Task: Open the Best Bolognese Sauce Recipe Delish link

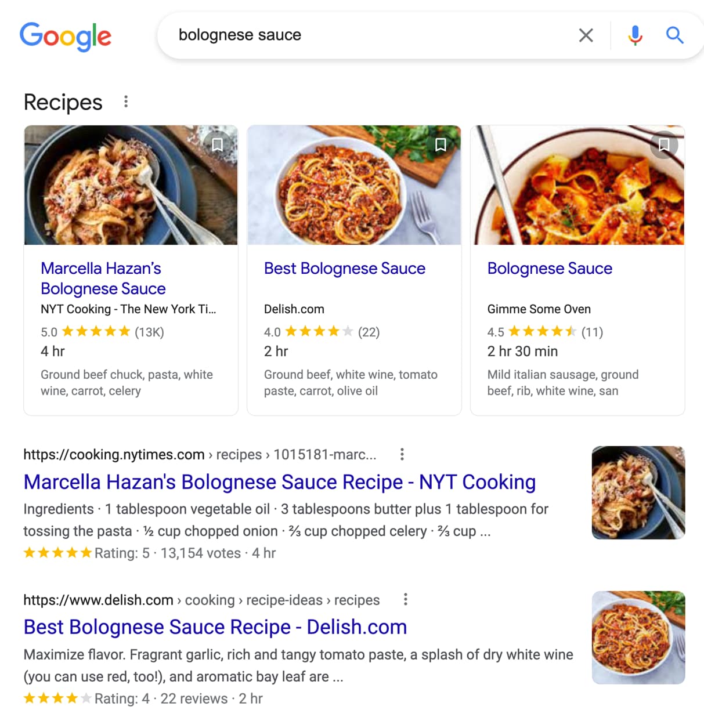Action: tap(215, 626)
